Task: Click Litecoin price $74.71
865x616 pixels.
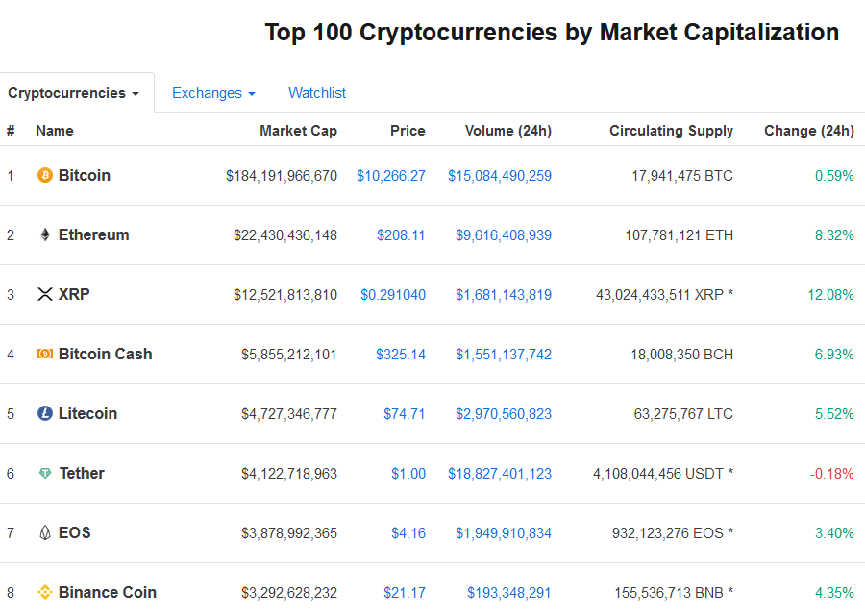Action: [x=405, y=414]
